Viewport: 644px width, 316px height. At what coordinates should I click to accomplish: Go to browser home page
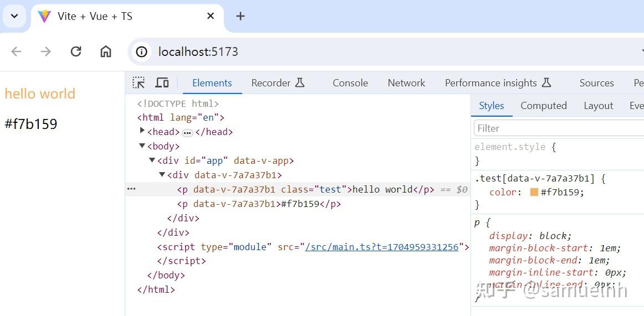[105, 51]
